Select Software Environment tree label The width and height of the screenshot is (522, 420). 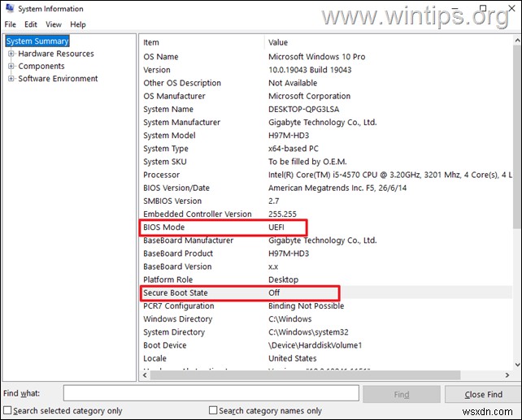[58, 79]
